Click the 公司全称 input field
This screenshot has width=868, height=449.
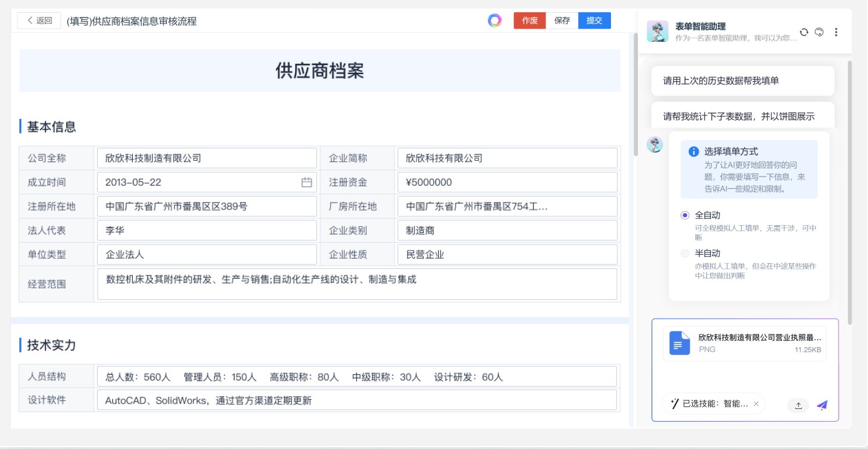point(207,158)
